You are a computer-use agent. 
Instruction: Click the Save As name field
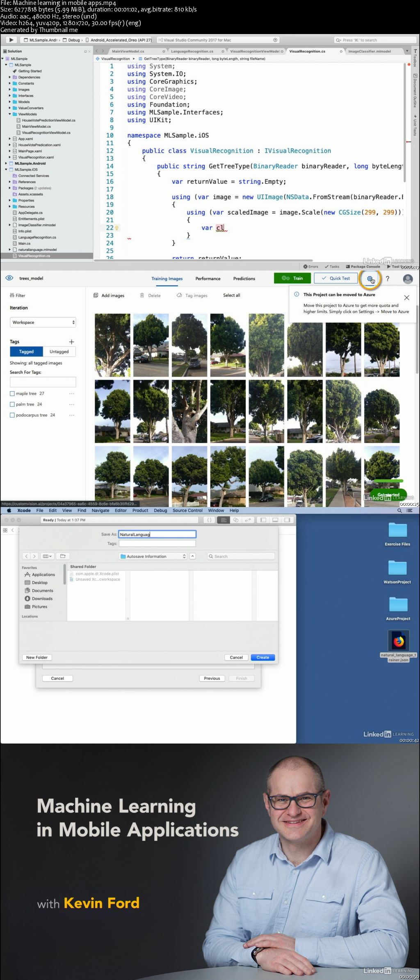point(157,534)
